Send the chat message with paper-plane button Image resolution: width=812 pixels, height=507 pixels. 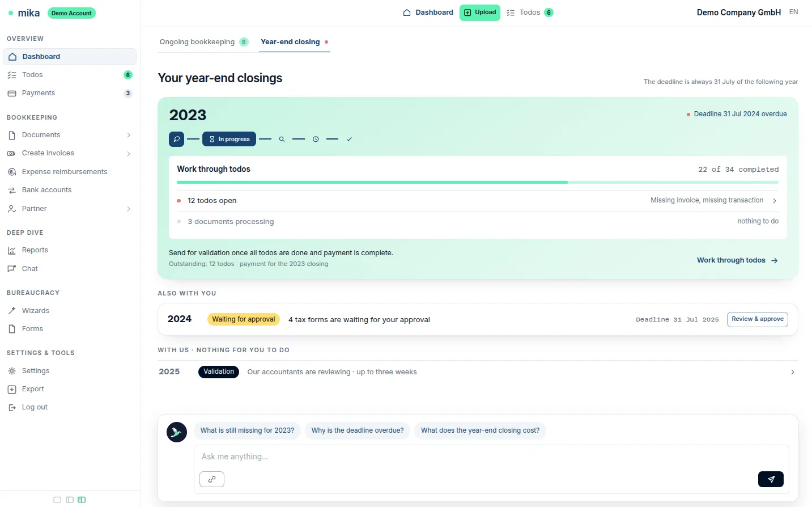point(771,479)
